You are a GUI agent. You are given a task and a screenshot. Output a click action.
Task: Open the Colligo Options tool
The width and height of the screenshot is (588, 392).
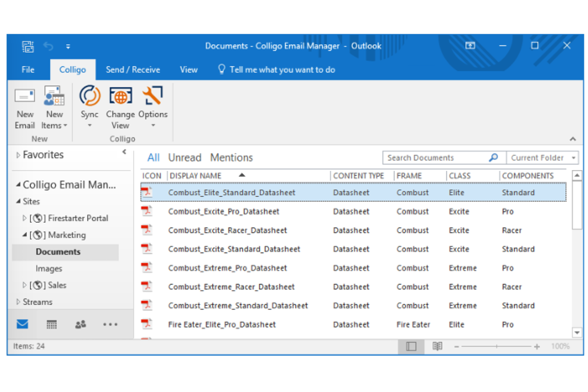click(153, 107)
